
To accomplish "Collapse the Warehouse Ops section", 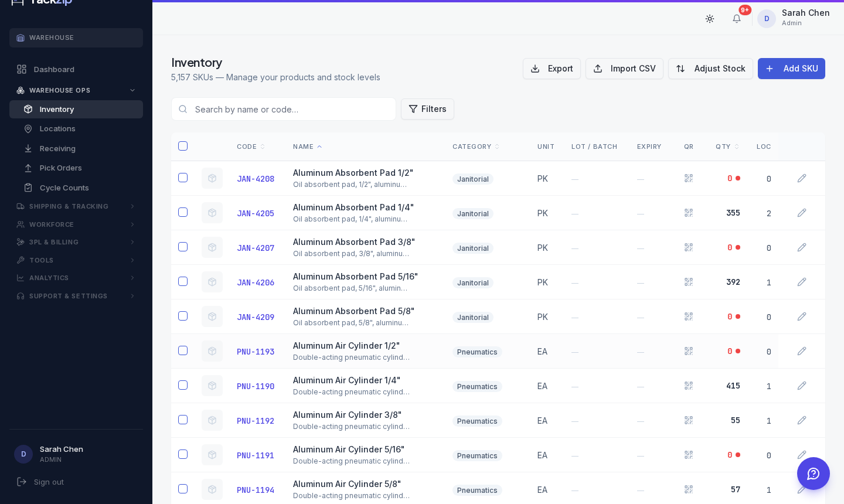I will click(76, 90).
